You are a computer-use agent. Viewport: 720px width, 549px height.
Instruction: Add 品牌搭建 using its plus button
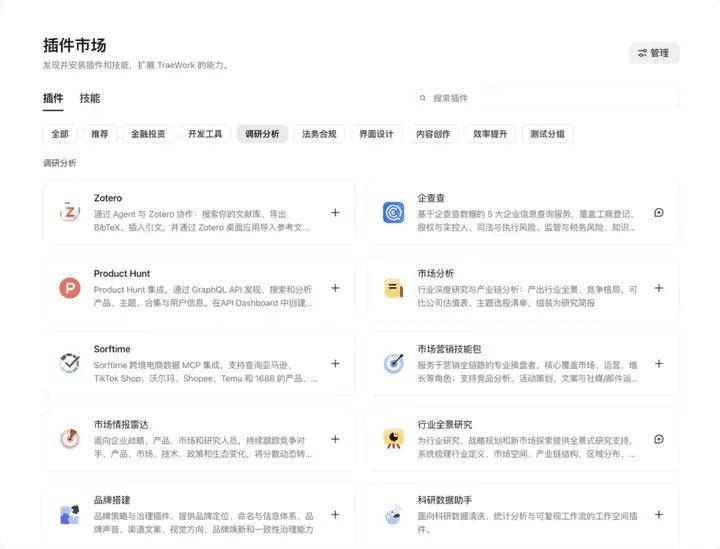[x=335, y=515]
